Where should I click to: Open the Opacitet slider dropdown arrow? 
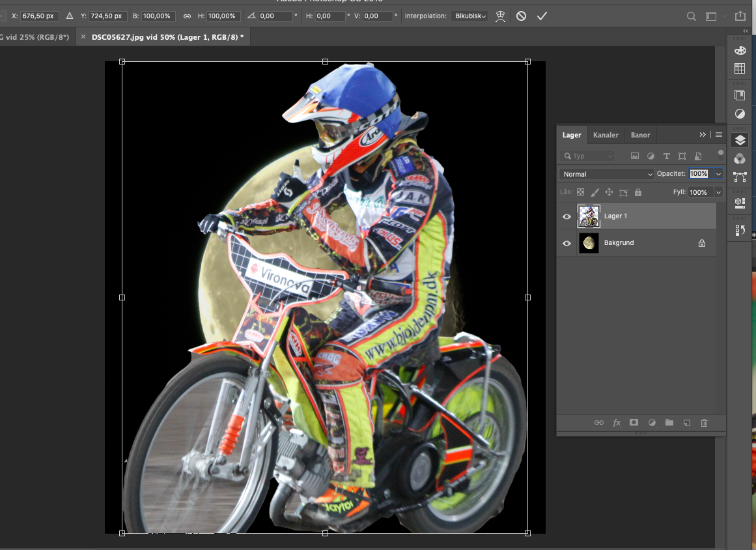coord(718,174)
